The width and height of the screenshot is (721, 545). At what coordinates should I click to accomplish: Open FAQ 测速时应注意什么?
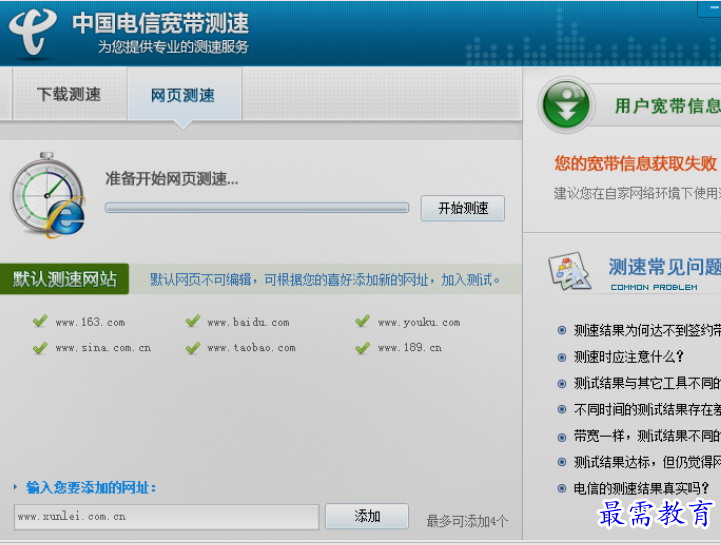[628, 356]
